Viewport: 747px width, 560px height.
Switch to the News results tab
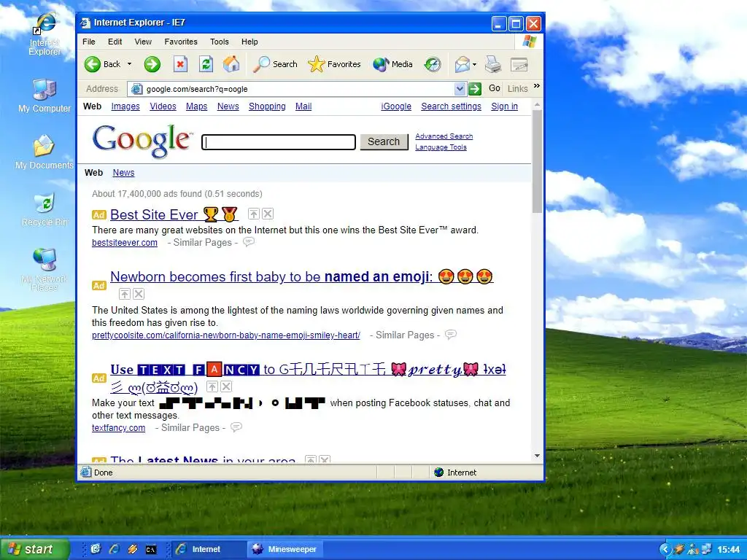coord(123,172)
